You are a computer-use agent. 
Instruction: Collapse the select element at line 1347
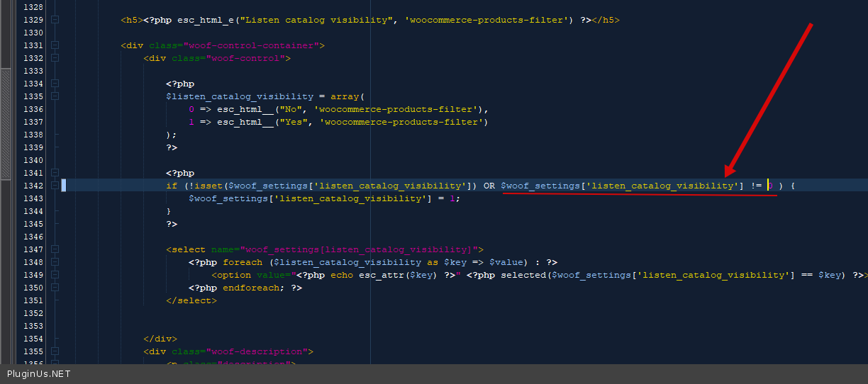tap(55, 249)
